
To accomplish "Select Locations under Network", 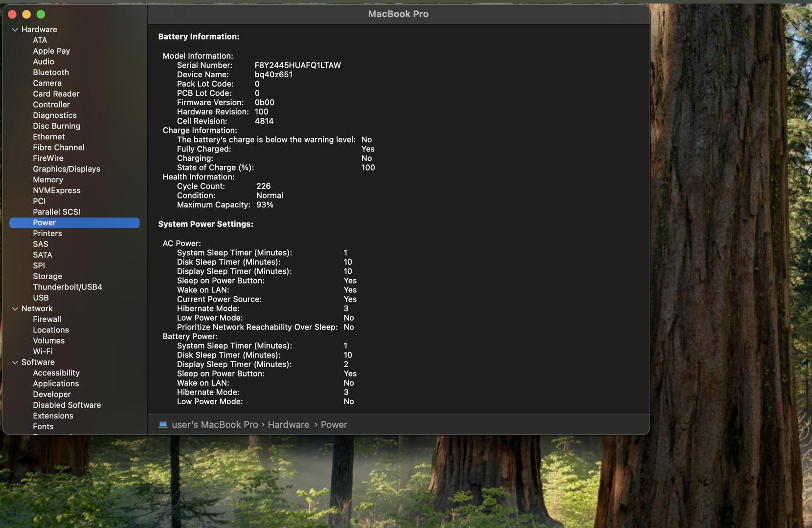I will tap(51, 331).
